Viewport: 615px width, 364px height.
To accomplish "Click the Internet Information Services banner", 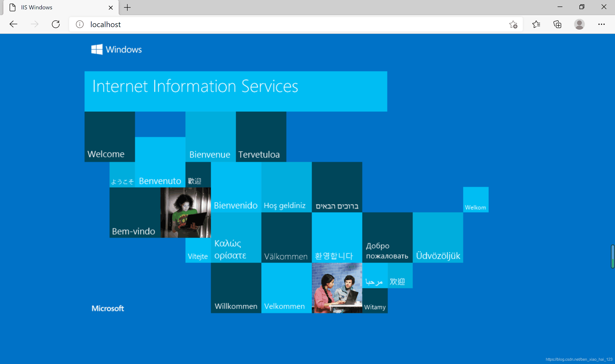I will [236, 91].
